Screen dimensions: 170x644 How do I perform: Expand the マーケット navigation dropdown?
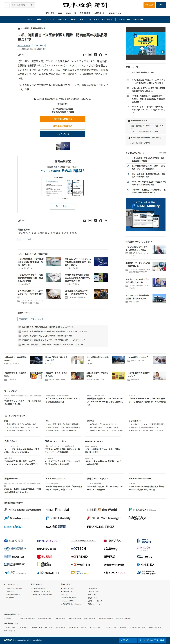pyautogui.click(x=63, y=20)
